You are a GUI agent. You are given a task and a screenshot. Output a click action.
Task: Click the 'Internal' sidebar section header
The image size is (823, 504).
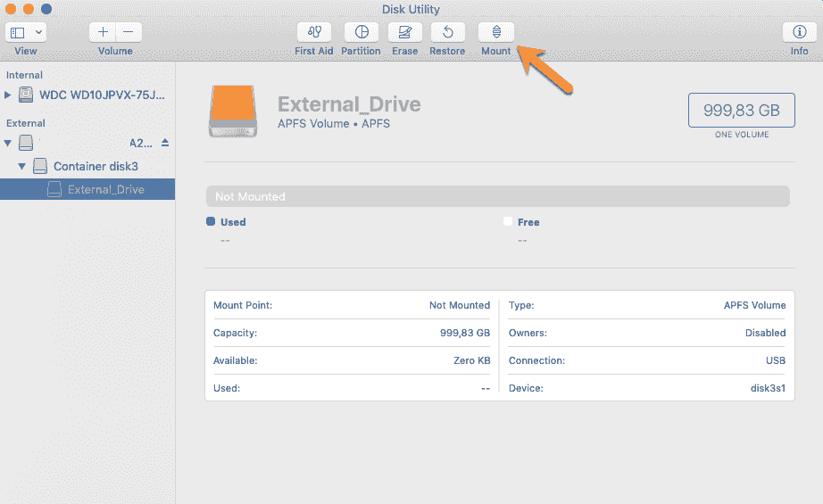pyautogui.click(x=24, y=75)
